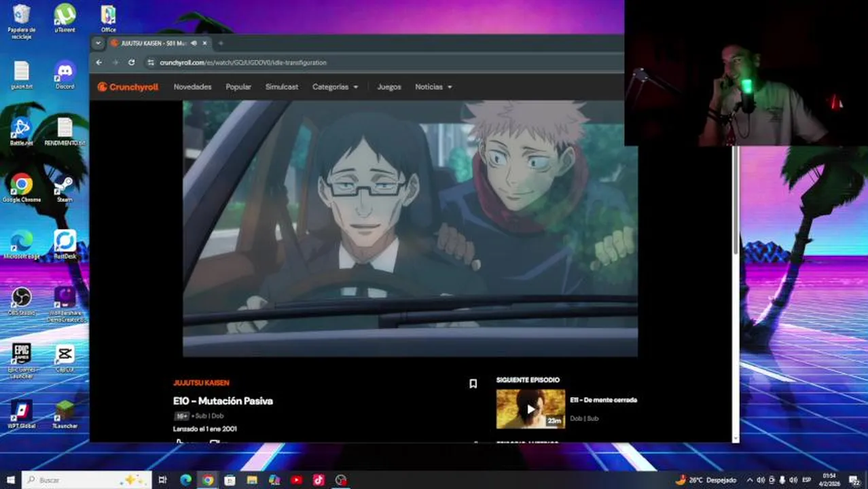Viewport: 868px width, 489px height.
Task: Click the SIGUIENTE EPISODIO heading
Action: [528, 380]
